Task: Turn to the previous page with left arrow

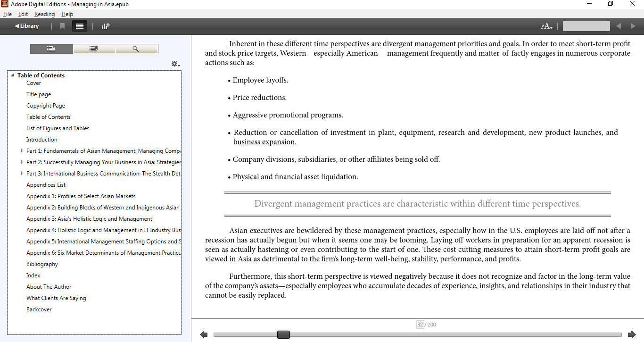Action: (204, 335)
